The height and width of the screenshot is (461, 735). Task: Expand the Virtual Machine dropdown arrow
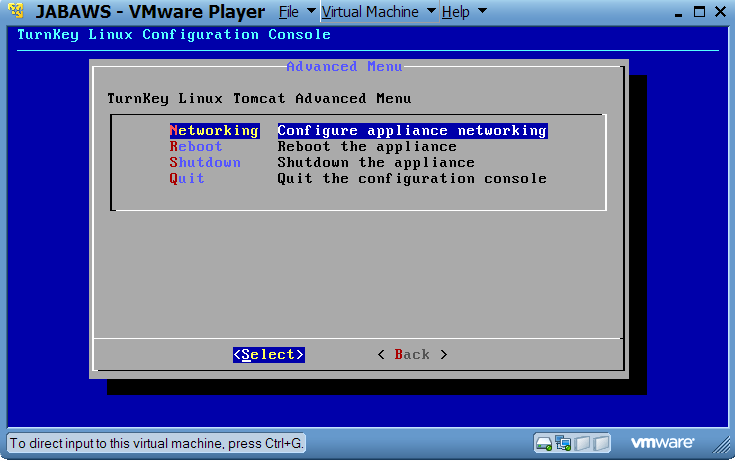click(x=431, y=12)
